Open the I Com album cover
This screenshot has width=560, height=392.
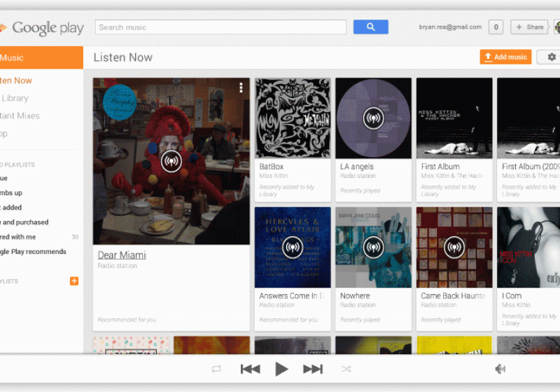(528, 247)
